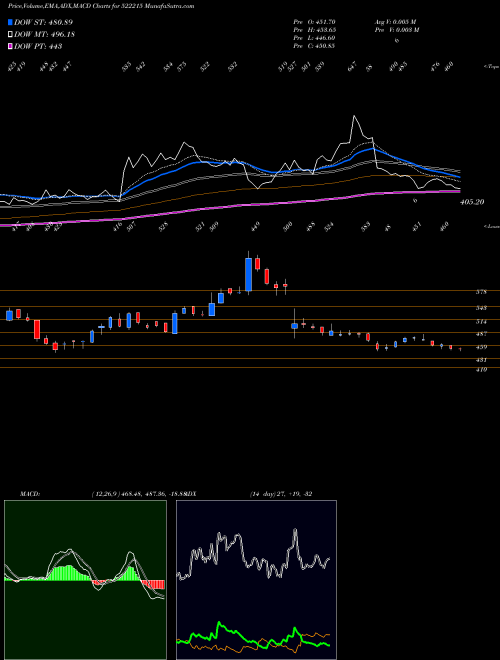Click the 'Pre H: 453.65' high value
Image resolution: width=500 pixels, height=660 pixels.
point(314,30)
